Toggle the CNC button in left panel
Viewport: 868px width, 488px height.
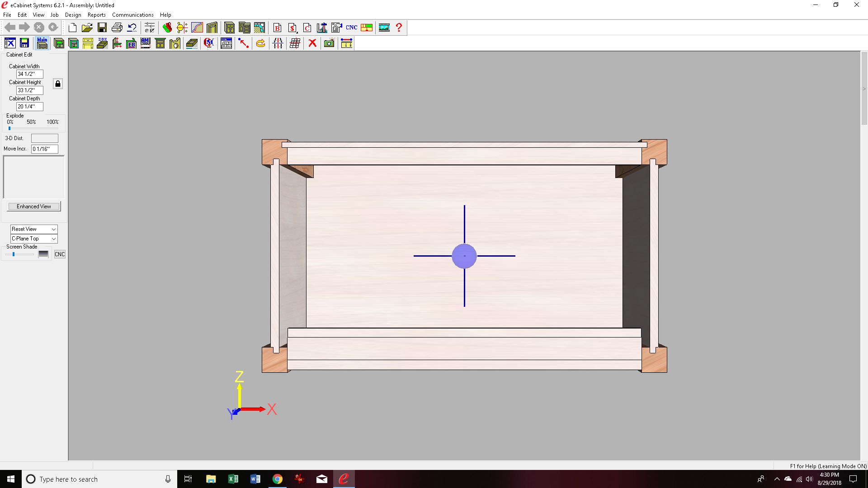tap(60, 254)
